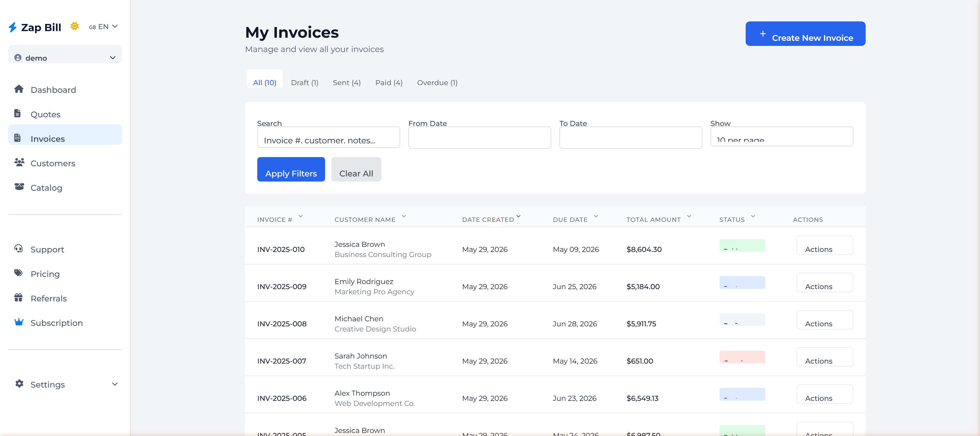
Task: Expand the demo account selector
Action: (x=65, y=54)
